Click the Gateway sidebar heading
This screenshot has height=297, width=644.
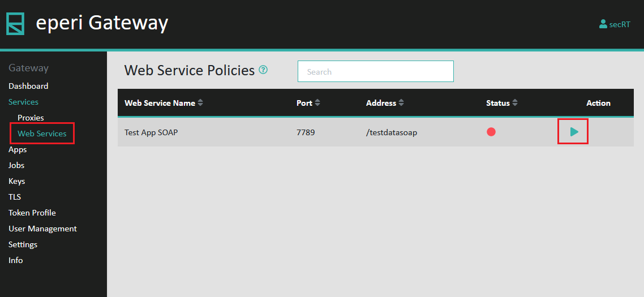[x=29, y=68]
